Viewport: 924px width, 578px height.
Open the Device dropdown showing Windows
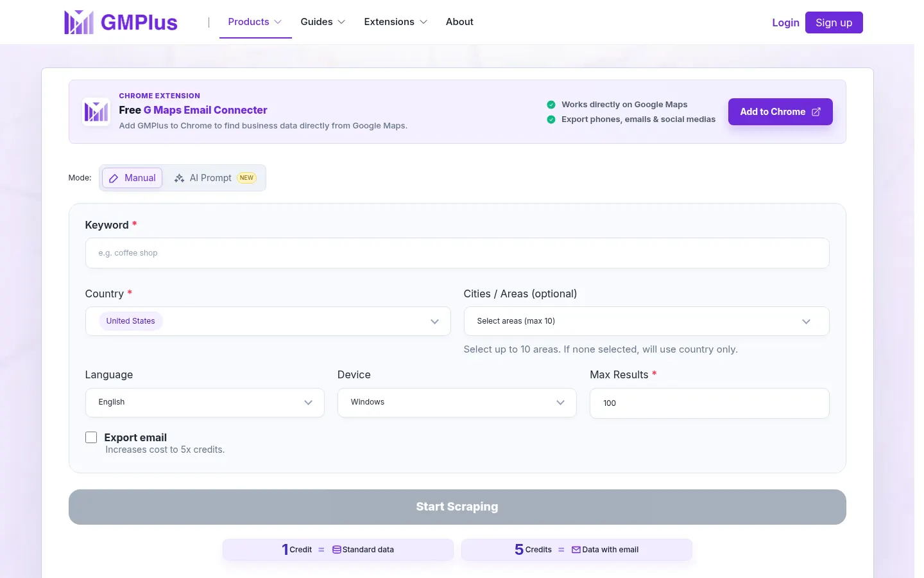click(x=457, y=403)
